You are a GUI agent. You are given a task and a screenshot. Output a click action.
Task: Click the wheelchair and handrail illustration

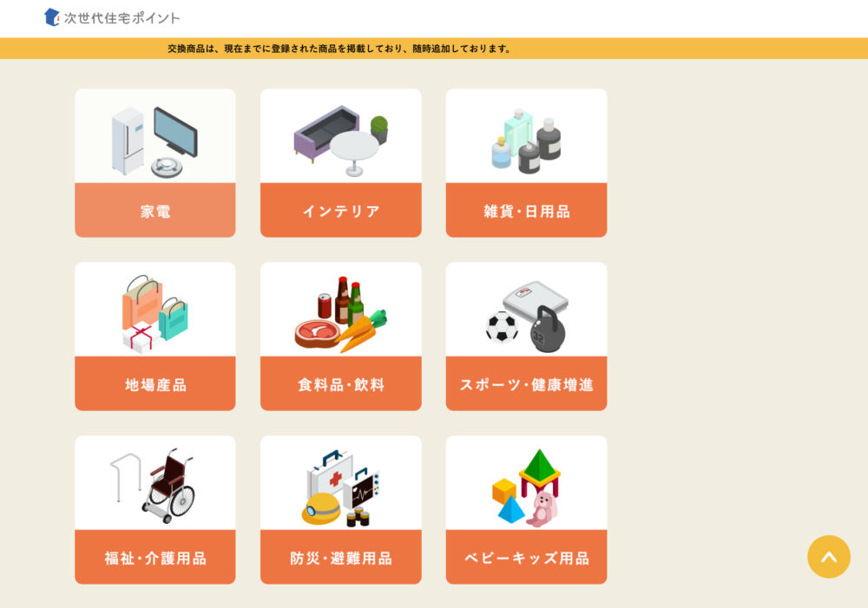[x=153, y=485]
